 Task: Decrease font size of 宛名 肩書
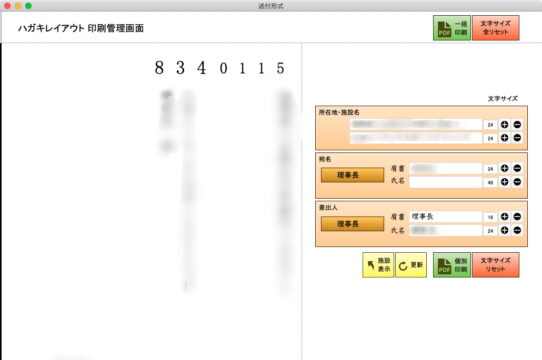[517, 168]
